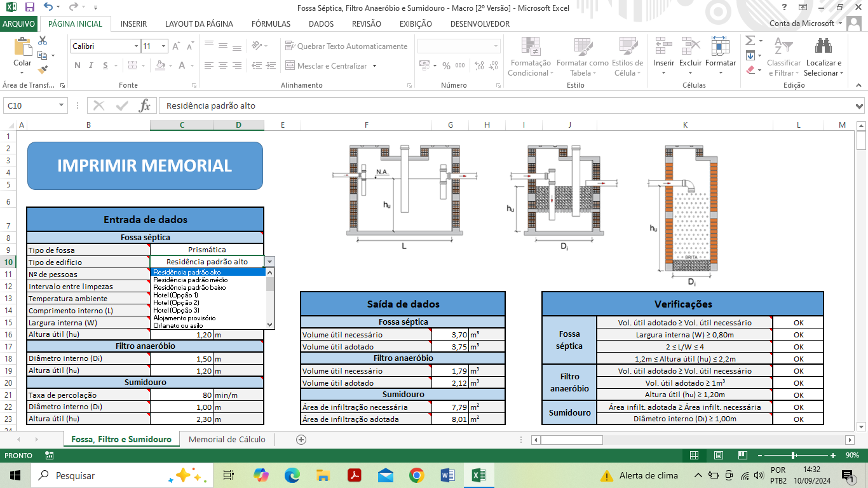This screenshot has width=868, height=488.
Task: Click the Format Painter brush icon
Action: [x=43, y=70]
